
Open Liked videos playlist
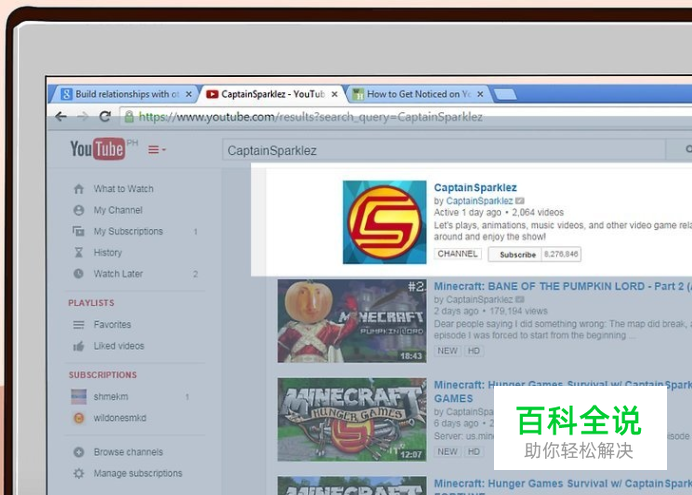(119, 346)
